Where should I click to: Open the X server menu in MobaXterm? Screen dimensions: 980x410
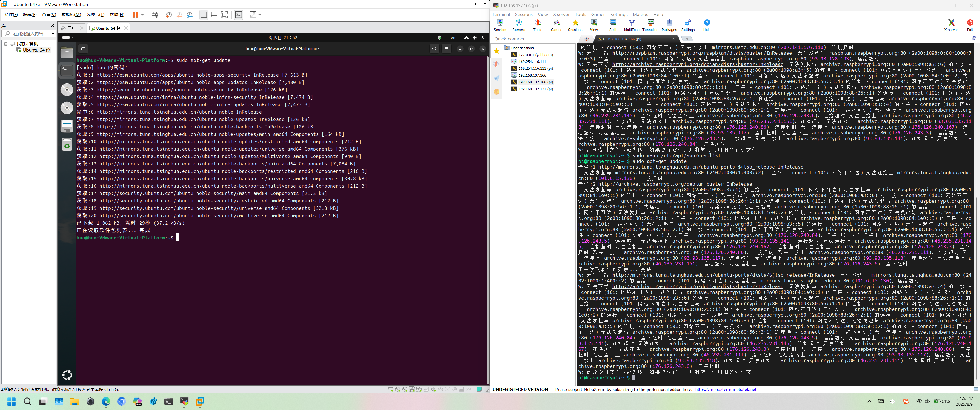tap(561, 15)
